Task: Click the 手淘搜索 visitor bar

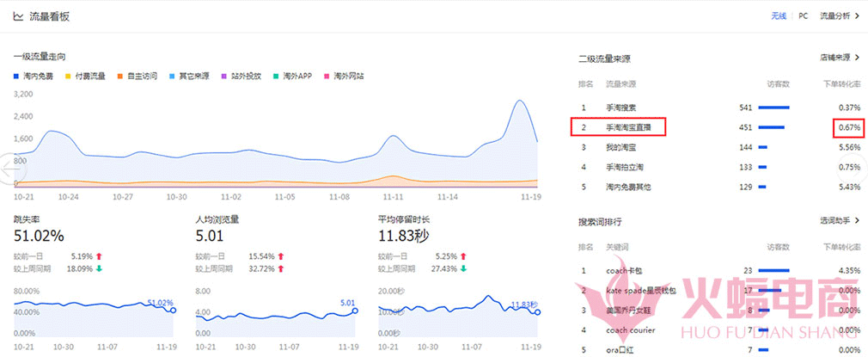Action: (774, 108)
